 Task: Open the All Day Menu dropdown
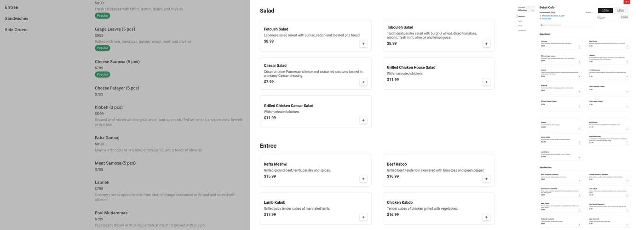(x=526, y=9)
